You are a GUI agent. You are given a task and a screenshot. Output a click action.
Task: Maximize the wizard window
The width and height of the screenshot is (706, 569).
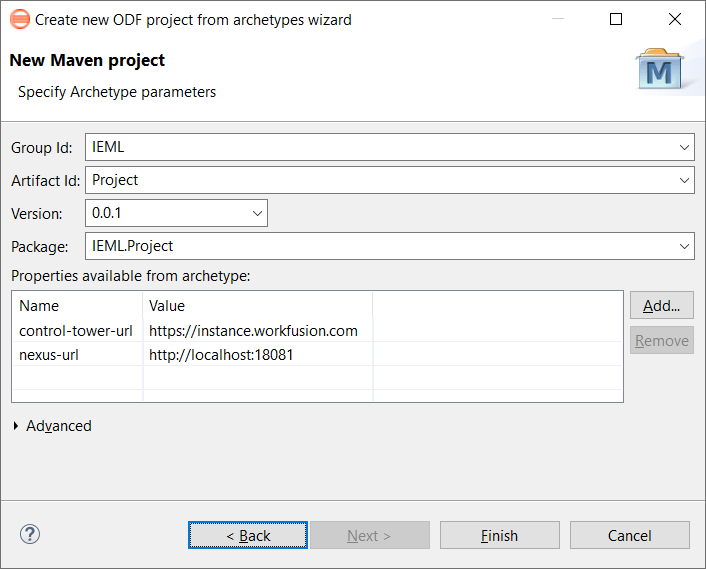pos(615,19)
